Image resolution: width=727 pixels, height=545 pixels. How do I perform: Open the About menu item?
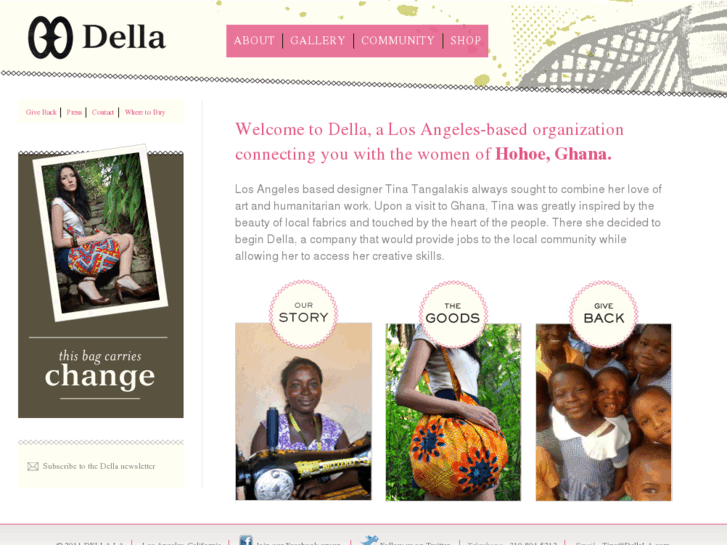click(254, 41)
